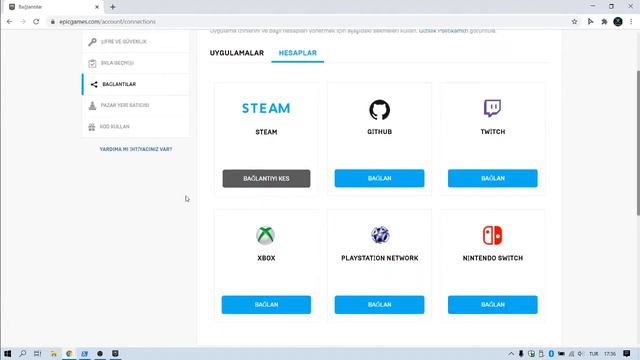Click the page vertical scrollbar

click(638, 143)
